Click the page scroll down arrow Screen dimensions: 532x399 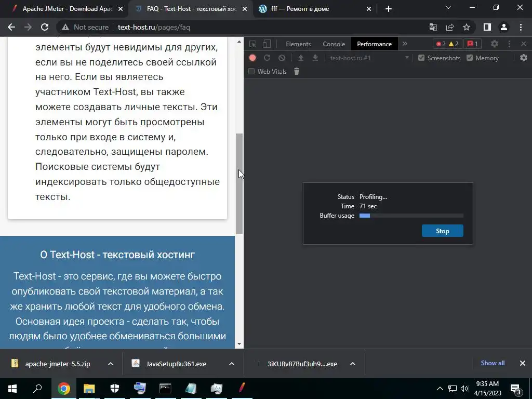[x=239, y=344]
